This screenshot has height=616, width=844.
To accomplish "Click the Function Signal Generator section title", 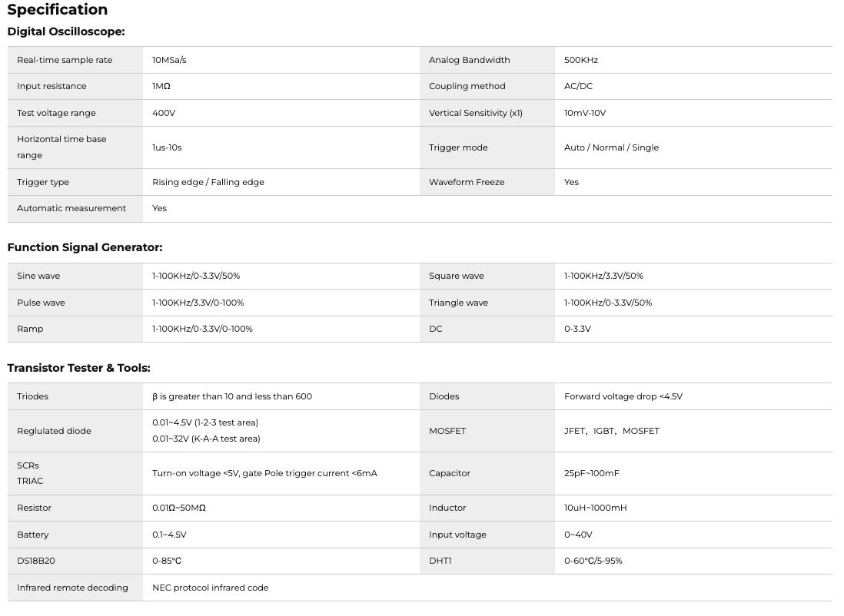I will (x=85, y=247).
